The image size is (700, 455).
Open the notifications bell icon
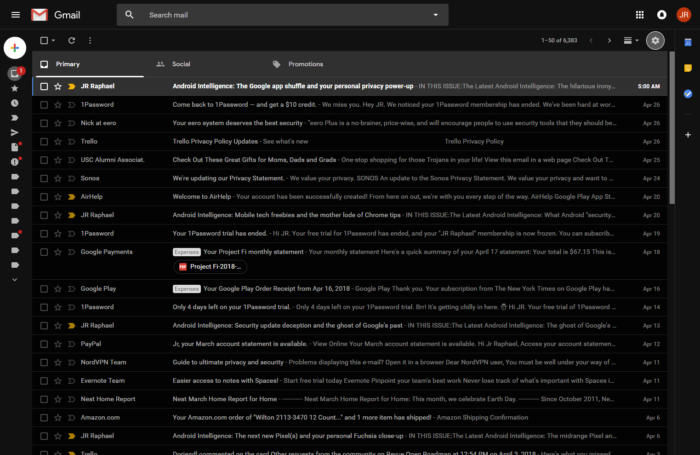pos(662,15)
